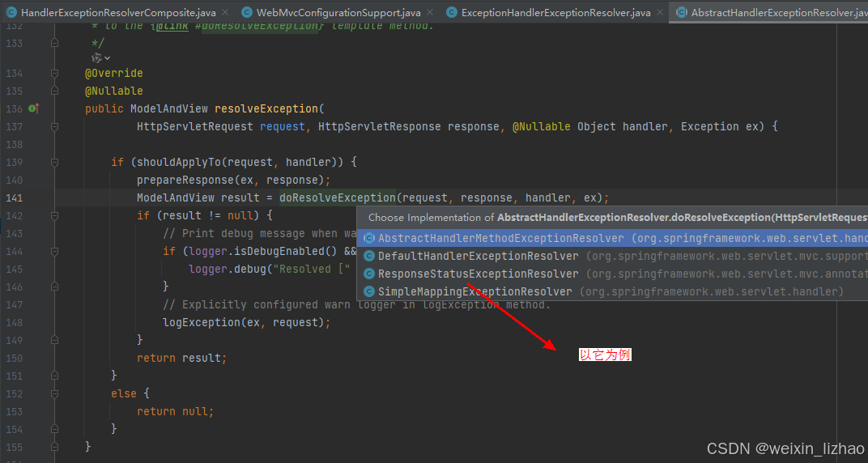The image size is (868, 463).
Task: Close the WebMvcConfigurationSupport.java tab
Action: tap(430, 12)
